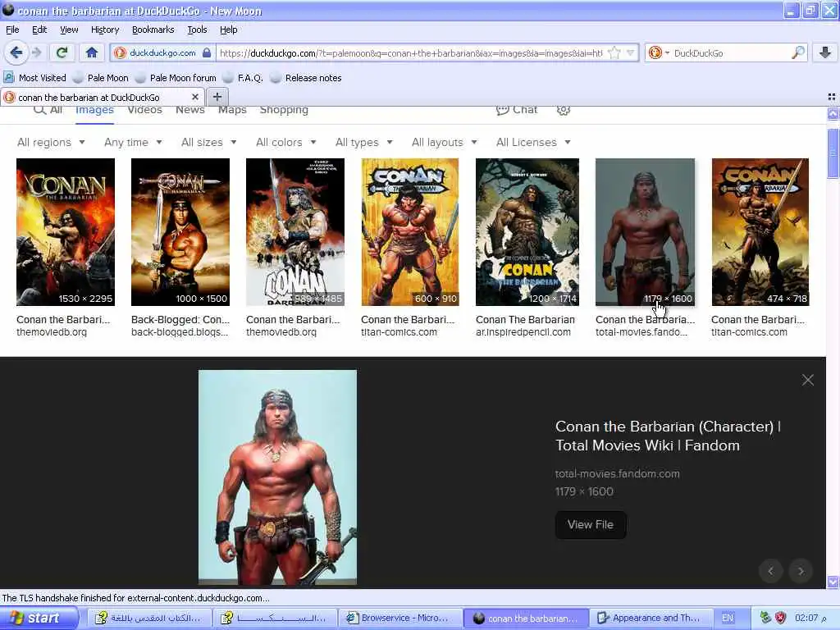Viewport: 840px width, 630px height.
Task: Open the Edit menu
Action: (x=39, y=30)
